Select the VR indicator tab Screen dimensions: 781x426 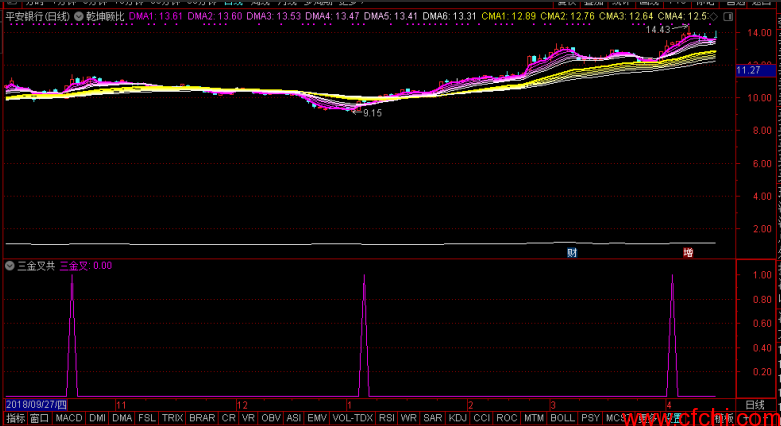(x=248, y=418)
